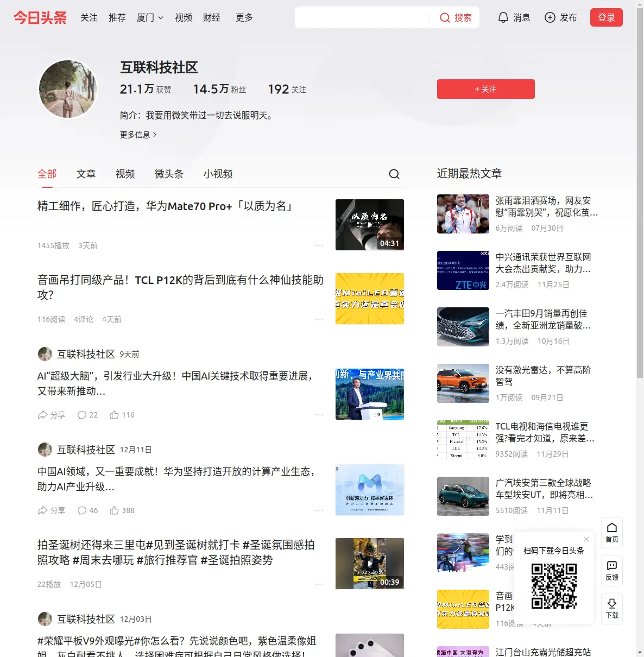Image resolution: width=644 pixels, height=657 pixels.
Task: Click the top search input field
Action: click(362, 17)
